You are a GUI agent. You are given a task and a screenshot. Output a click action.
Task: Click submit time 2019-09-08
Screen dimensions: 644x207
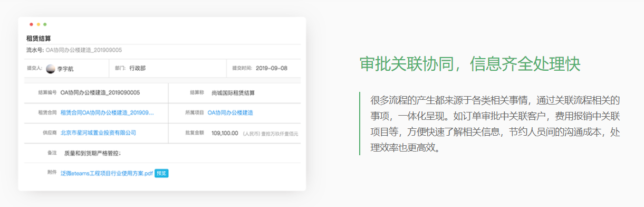[x=272, y=69]
